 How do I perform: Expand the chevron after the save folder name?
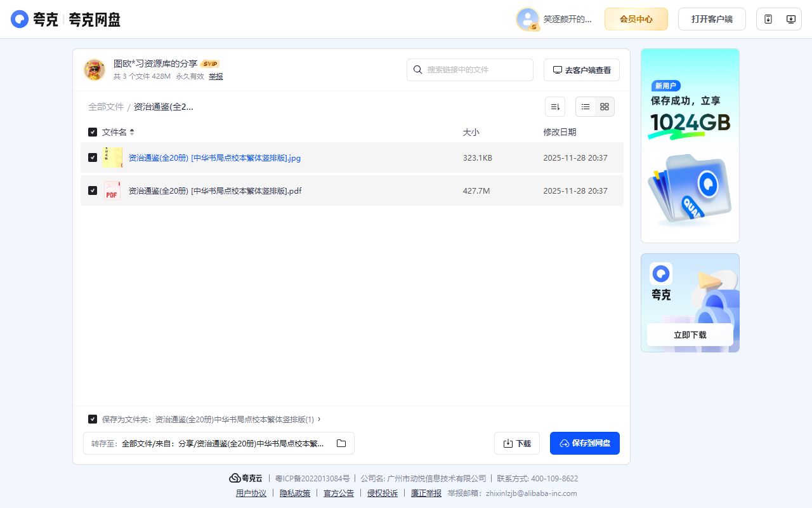319,419
